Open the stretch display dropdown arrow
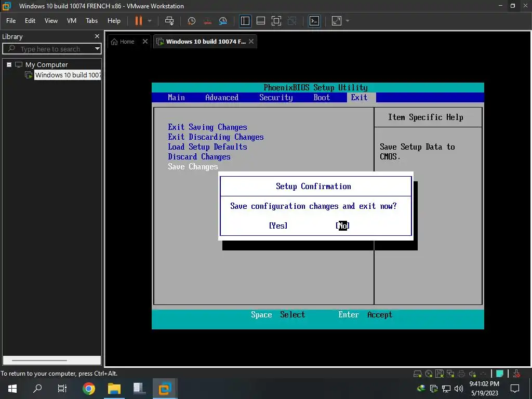532x399 pixels. tap(348, 21)
